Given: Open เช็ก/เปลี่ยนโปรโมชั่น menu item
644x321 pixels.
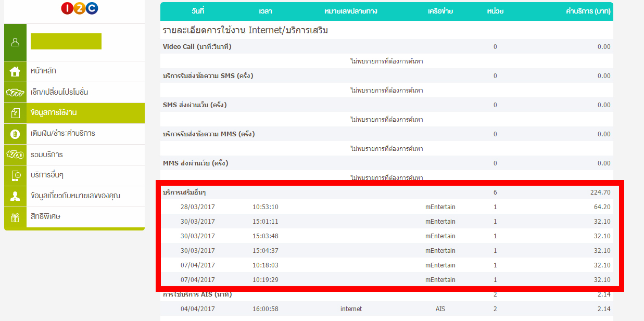Looking at the screenshot, I should [x=74, y=92].
